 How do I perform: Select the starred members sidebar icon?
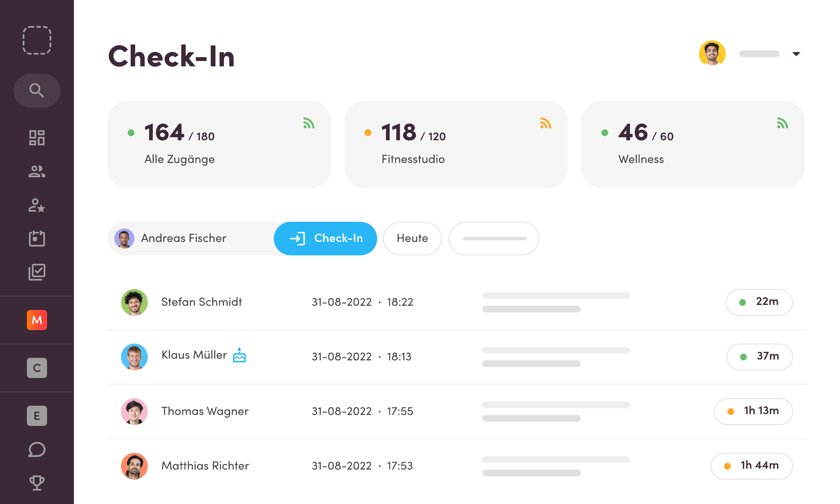[37, 205]
